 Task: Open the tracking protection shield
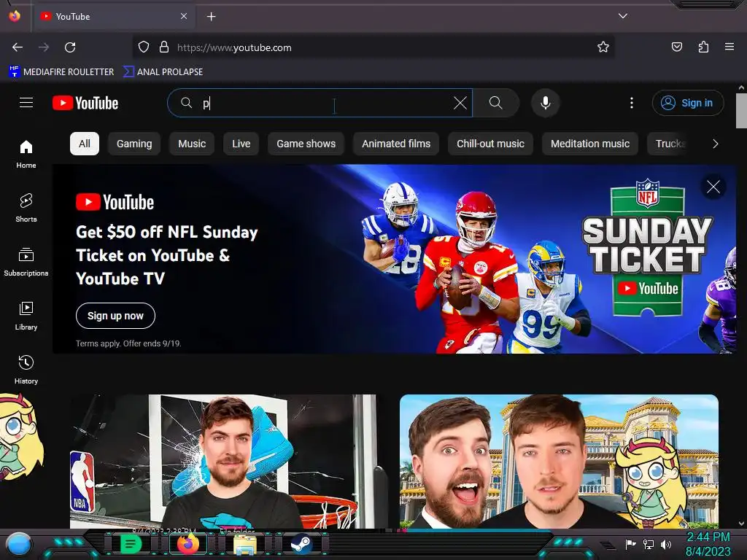click(x=144, y=47)
